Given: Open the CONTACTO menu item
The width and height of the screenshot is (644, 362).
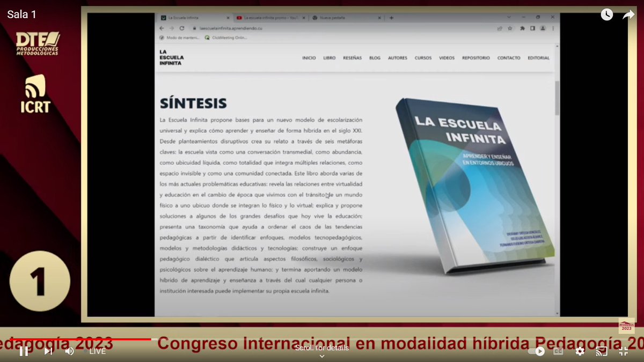Looking at the screenshot, I should coord(509,58).
